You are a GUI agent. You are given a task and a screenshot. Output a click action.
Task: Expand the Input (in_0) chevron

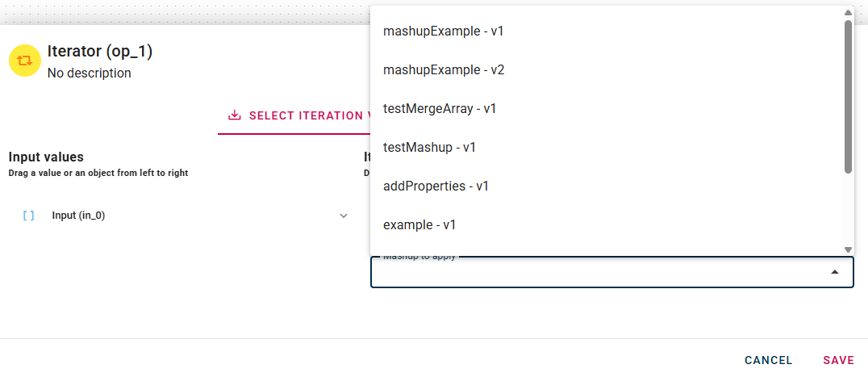point(344,216)
